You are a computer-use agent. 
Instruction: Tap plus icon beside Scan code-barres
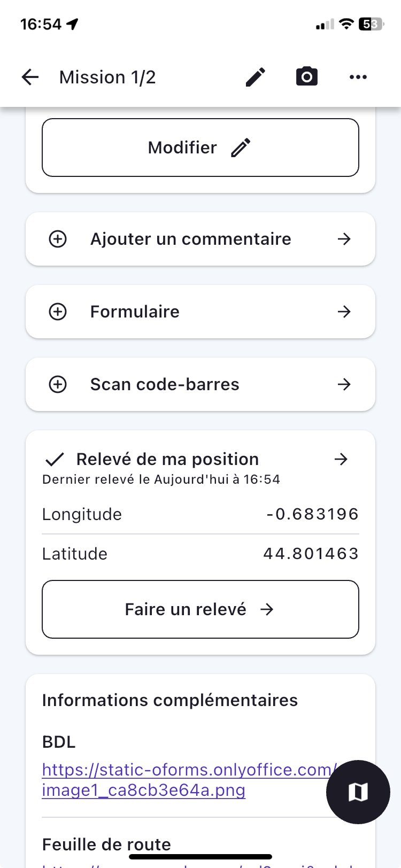[x=58, y=384]
